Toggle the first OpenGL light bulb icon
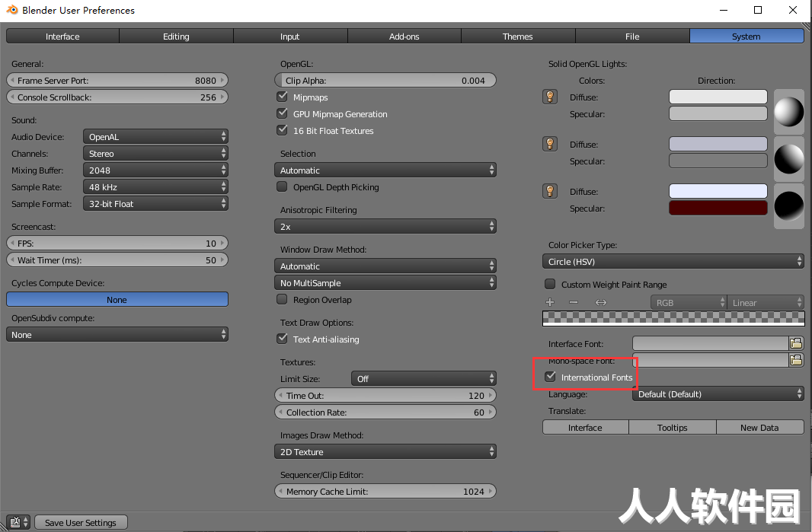 click(550, 97)
